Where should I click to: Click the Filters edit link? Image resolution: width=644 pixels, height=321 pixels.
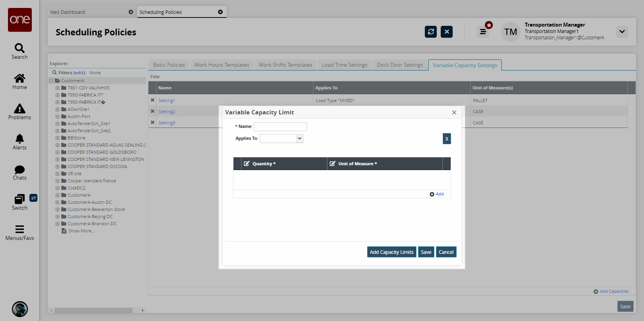[x=80, y=73]
